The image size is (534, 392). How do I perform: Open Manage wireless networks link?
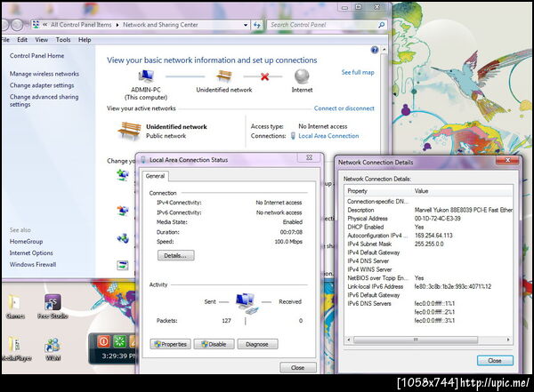(x=44, y=74)
